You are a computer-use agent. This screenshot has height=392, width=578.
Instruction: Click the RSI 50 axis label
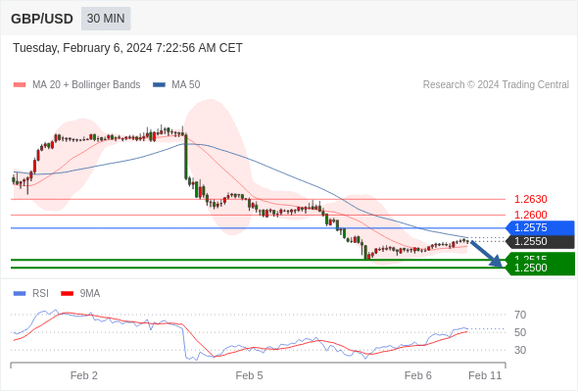(520, 332)
